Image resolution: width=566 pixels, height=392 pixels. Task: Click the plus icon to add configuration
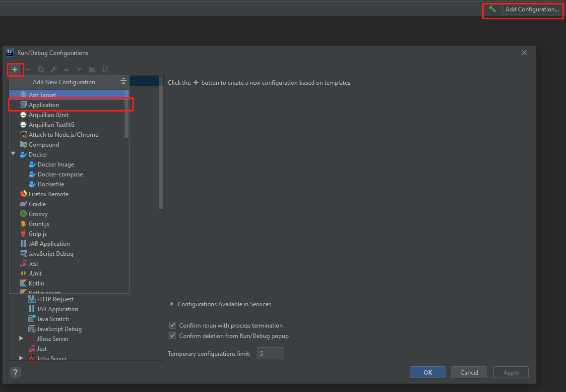pos(15,69)
